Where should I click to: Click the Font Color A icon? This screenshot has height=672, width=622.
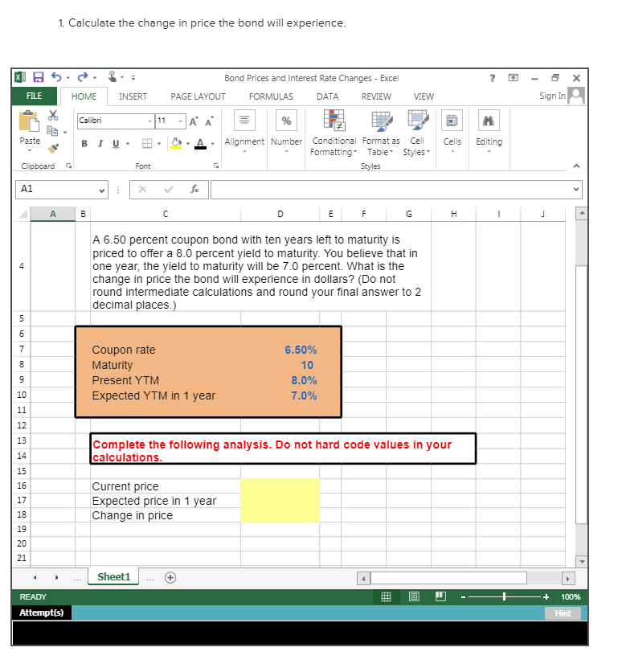click(200, 143)
